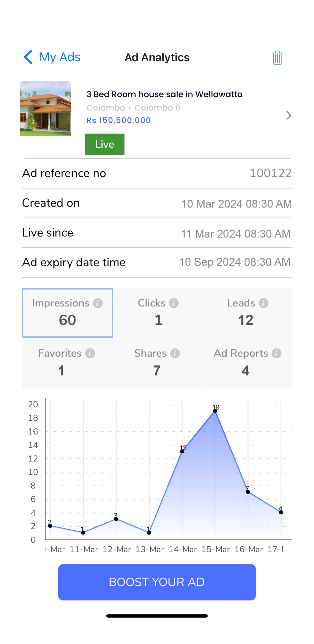Click the 15-Mar peak data point
This screenshot has height=644, width=314.
(x=215, y=411)
